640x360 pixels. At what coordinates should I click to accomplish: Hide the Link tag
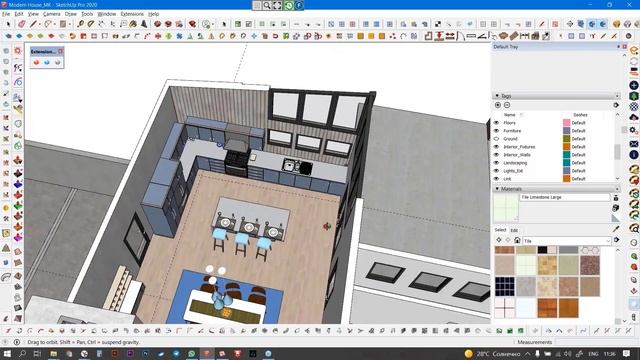pos(496,179)
